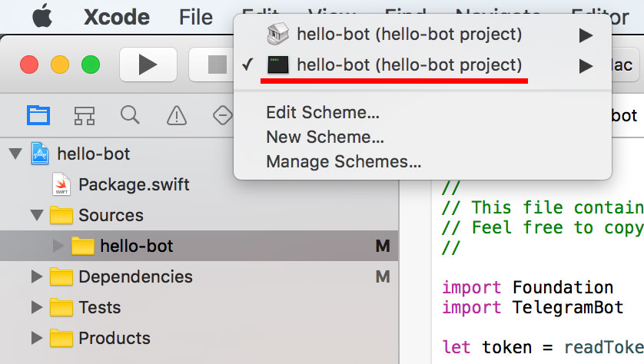Click the 'import Foundation' code line
This screenshot has height=364, width=644.
527,287
